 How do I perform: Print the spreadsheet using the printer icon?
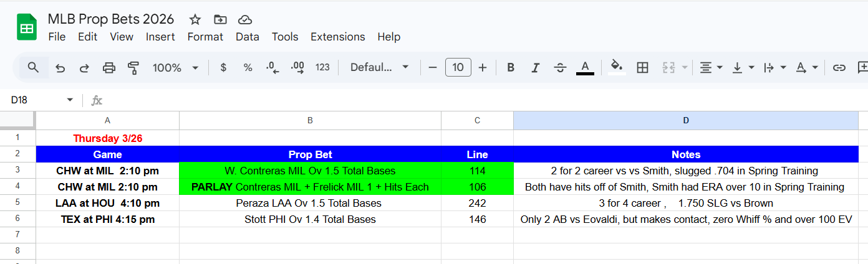109,68
